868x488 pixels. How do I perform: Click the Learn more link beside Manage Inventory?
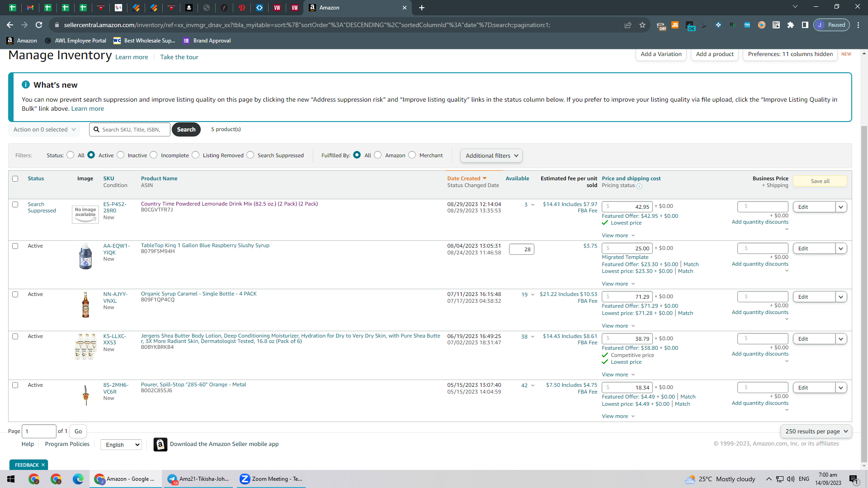click(132, 57)
